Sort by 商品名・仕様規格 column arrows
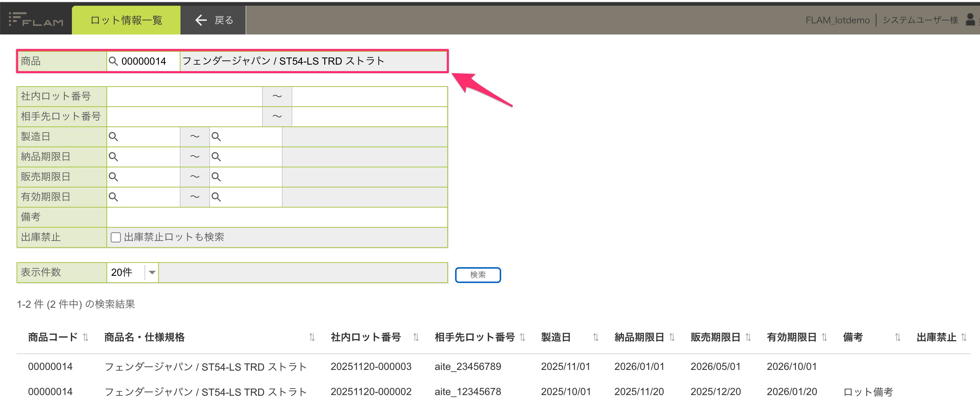This screenshot has height=413, width=980. coord(312,337)
